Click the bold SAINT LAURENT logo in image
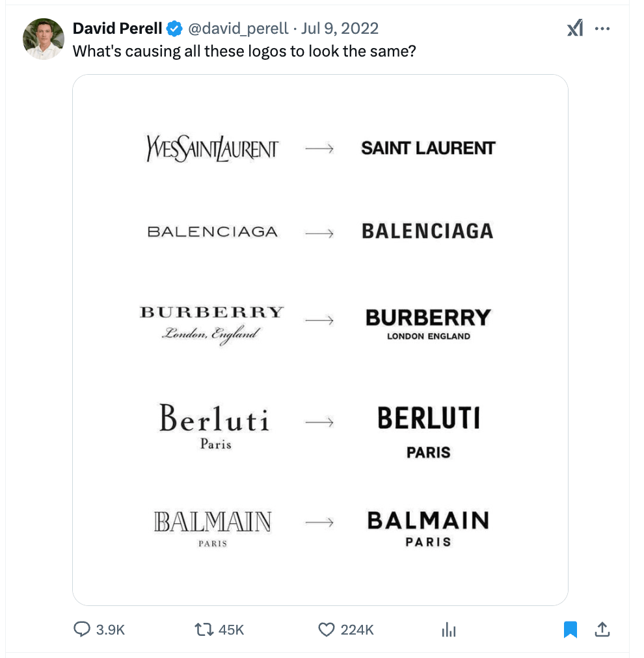This screenshot has height=658, width=644. [x=428, y=148]
